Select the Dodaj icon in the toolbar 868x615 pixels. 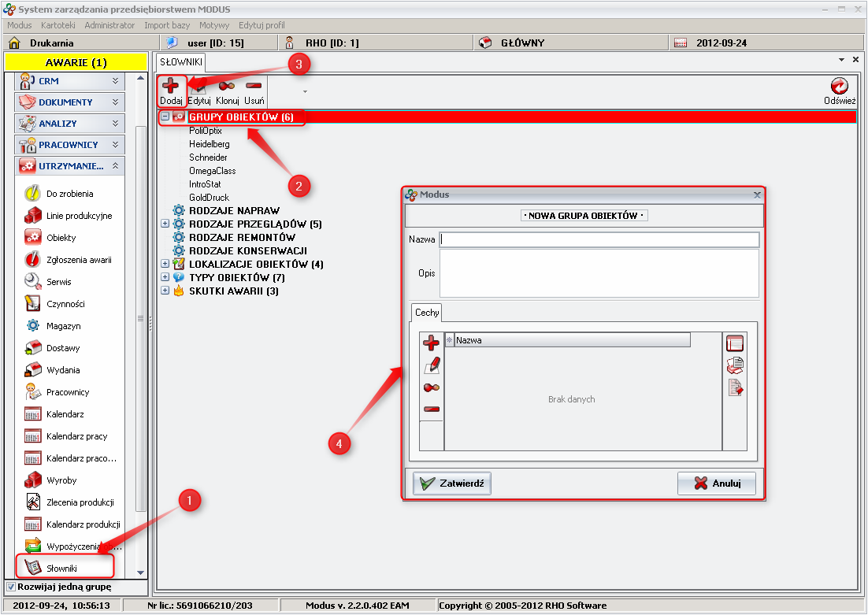171,88
